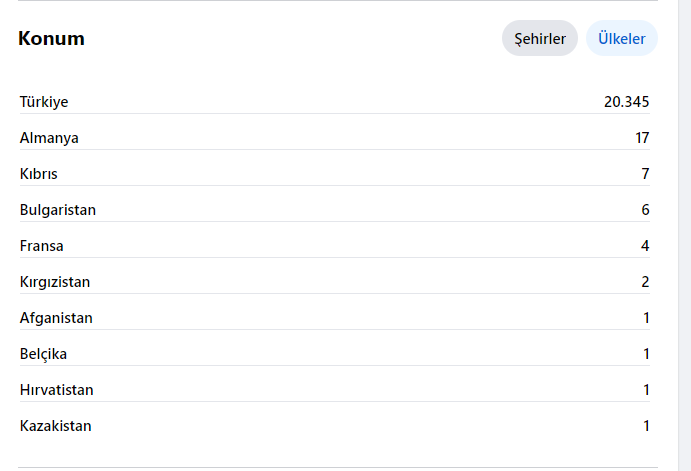The width and height of the screenshot is (691, 471).
Task: Click the count 6 next to Bulgaristan
Action: [x=645, y=210]
